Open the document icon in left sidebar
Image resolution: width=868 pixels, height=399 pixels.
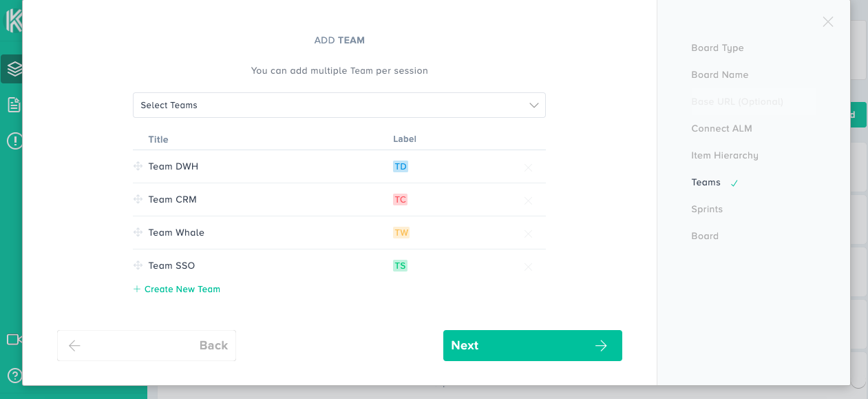tap(14, 105)
